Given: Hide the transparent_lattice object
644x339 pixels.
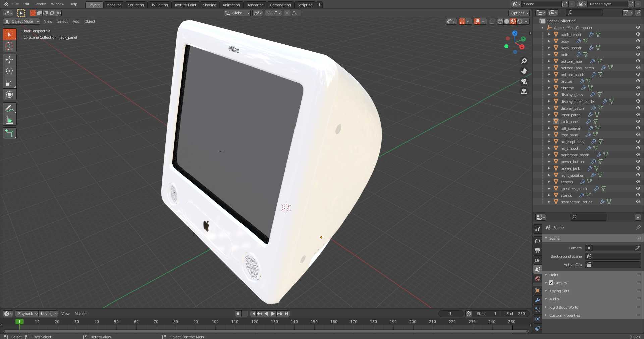Looking at the screenshot, I should click(x=638, y=202).
